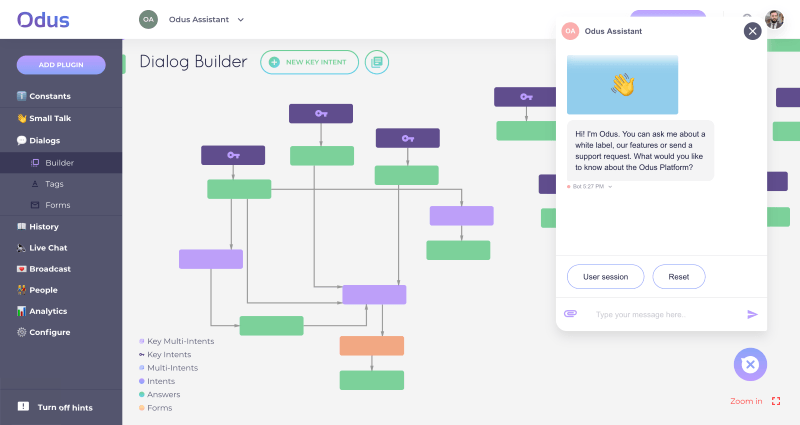800x425 pixels.
Task: Click the Add Plugin button
Action: (x=61, y=65)
